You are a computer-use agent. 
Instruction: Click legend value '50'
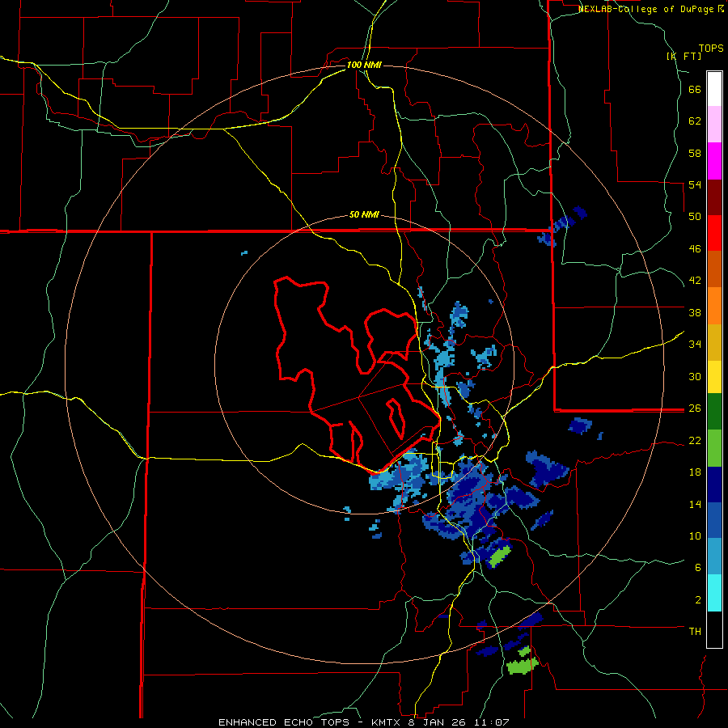695,216
